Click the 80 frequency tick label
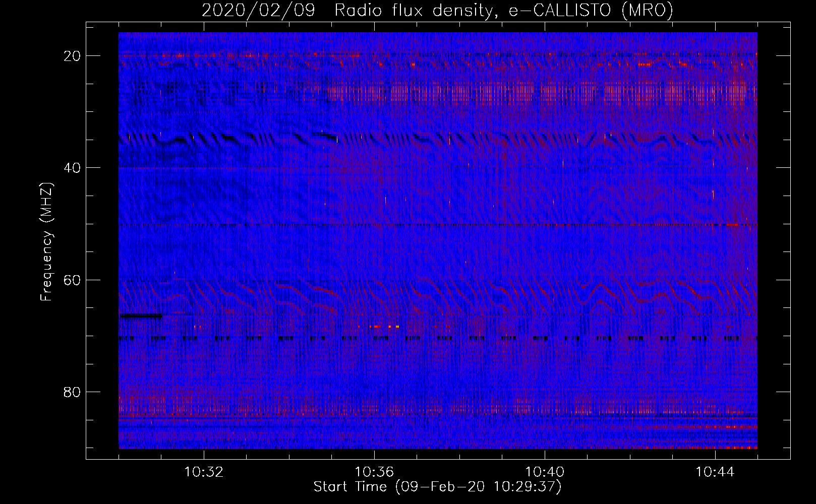 (x=72, y=392)
